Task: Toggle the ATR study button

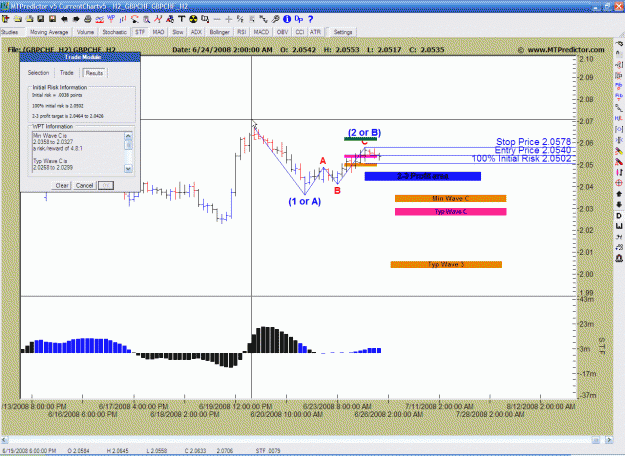Action: coord(315,32)
